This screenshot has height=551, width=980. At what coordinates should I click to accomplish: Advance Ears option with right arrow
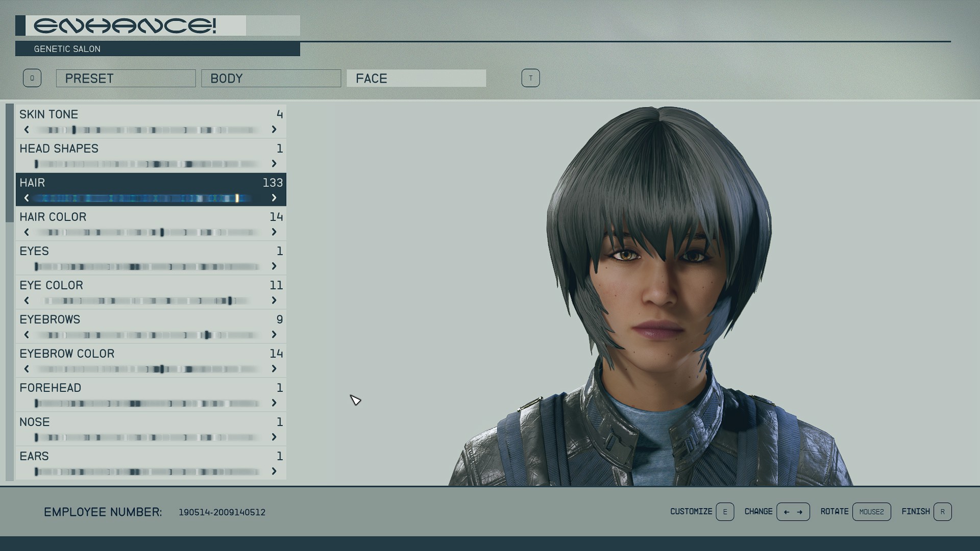pyautogui.click(x=274, y=471)
